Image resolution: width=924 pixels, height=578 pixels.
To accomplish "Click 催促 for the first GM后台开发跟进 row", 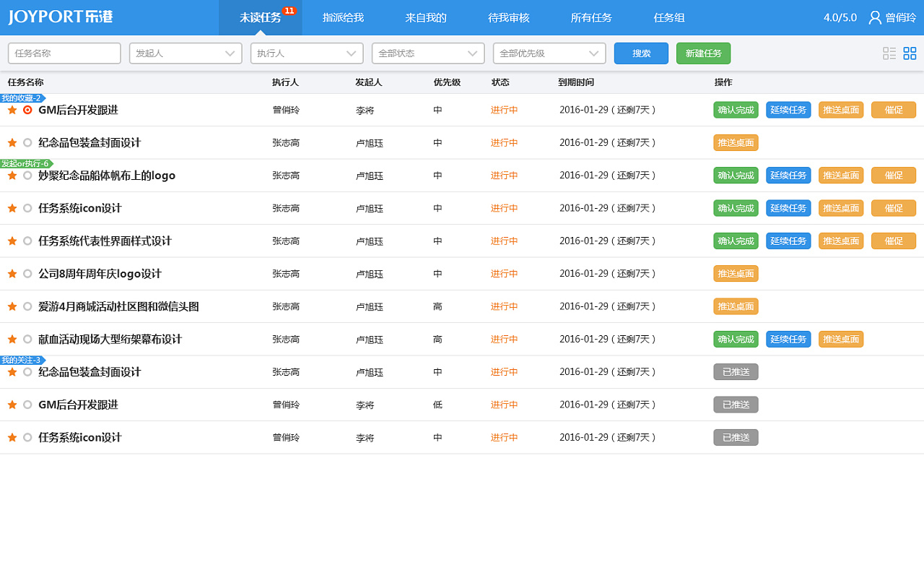I will 894,110.
